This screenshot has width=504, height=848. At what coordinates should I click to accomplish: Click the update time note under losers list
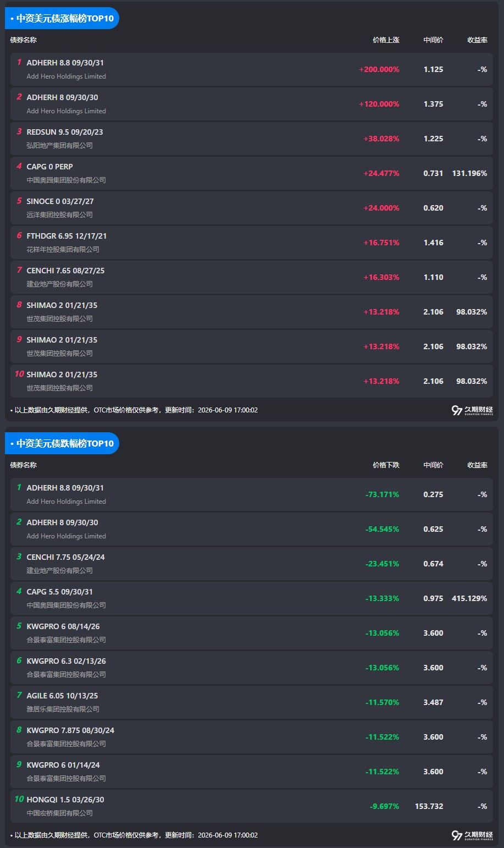pyautogui.click(x=134, y=835)
